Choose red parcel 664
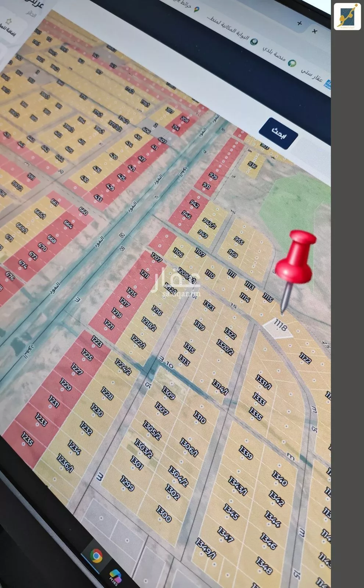The image size is (364, 588). coord(68,224)
